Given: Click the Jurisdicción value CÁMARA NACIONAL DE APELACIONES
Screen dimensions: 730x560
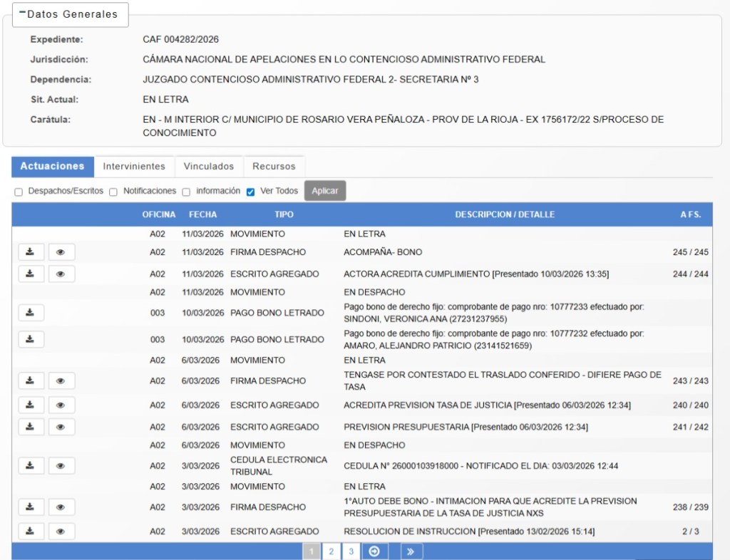Looking at the screenshot, I should [344, 60].
